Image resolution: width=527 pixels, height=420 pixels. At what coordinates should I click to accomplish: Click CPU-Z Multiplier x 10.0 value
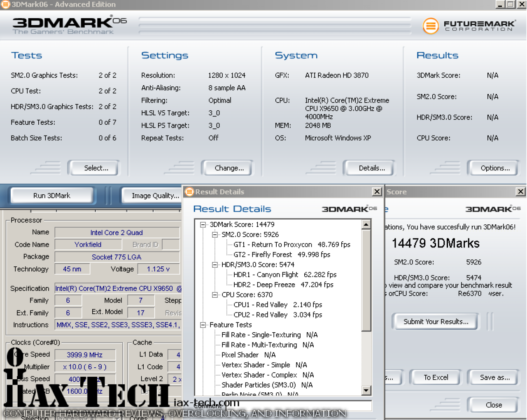(85, 367)
